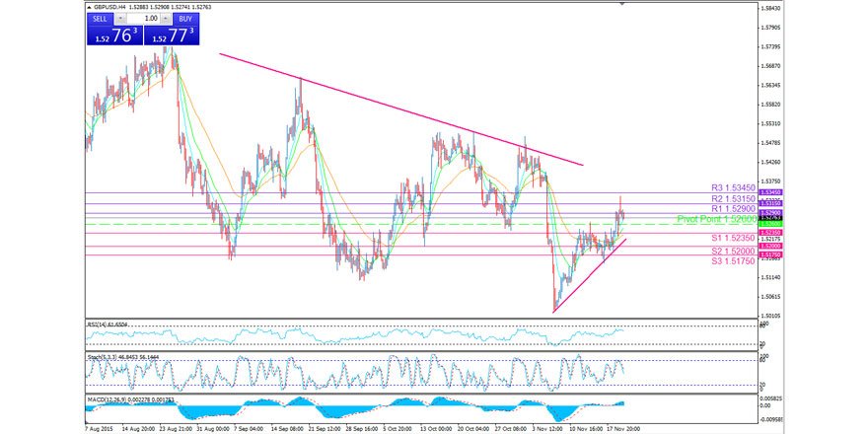Click the SELL button
Image resolution: width=868 pixels, height=434 pixels.
click(101, 19)
